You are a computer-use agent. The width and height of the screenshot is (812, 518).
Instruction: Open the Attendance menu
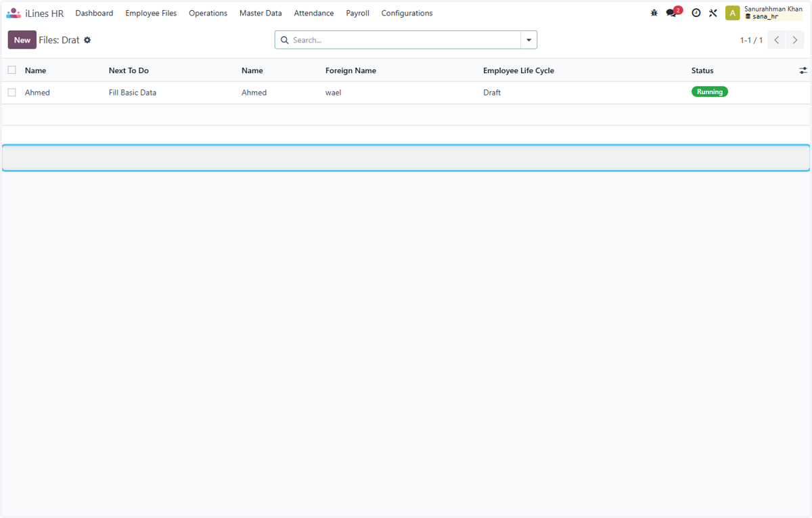click(314, 13)
